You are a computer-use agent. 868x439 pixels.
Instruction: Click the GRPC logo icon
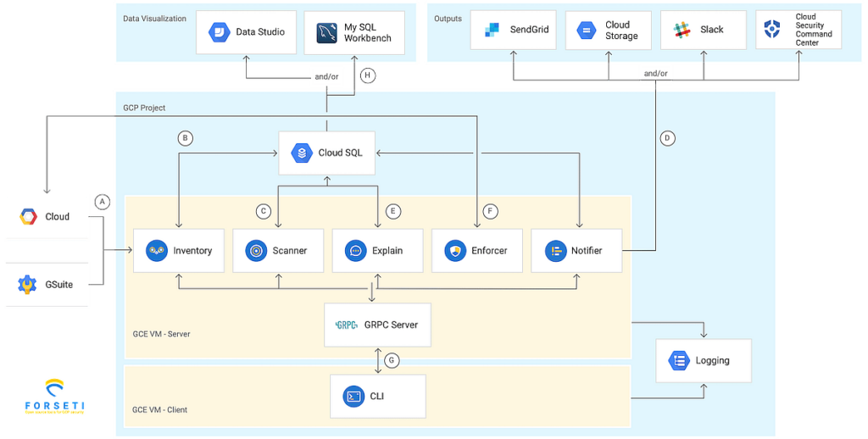pyautogui.click(x=347, y=325)
